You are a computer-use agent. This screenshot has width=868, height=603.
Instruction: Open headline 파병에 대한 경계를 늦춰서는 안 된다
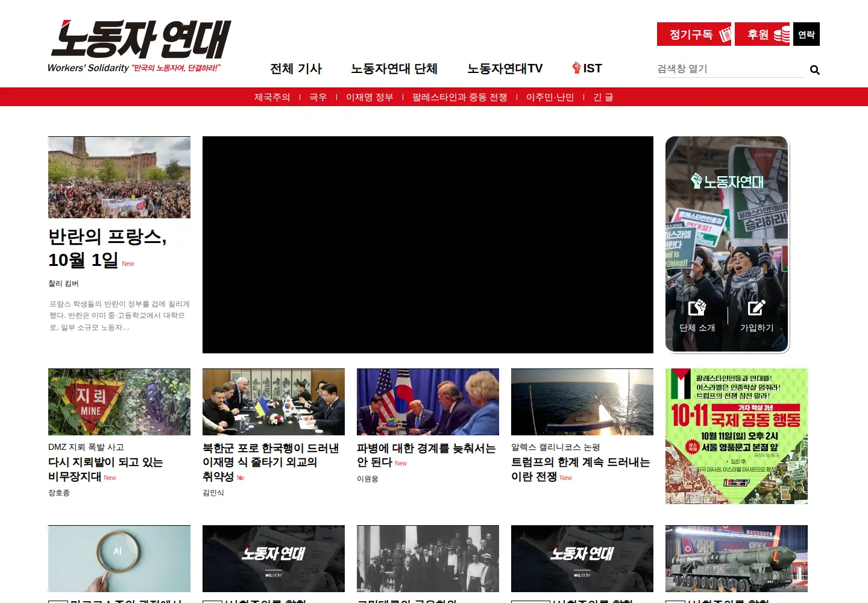pos(426,455)
